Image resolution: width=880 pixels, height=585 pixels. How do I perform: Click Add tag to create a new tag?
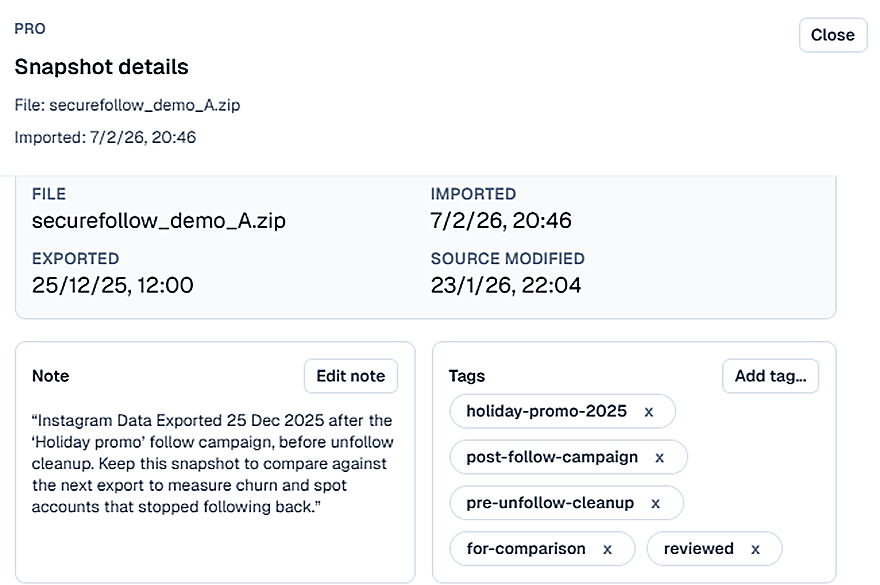pos(770,376)
